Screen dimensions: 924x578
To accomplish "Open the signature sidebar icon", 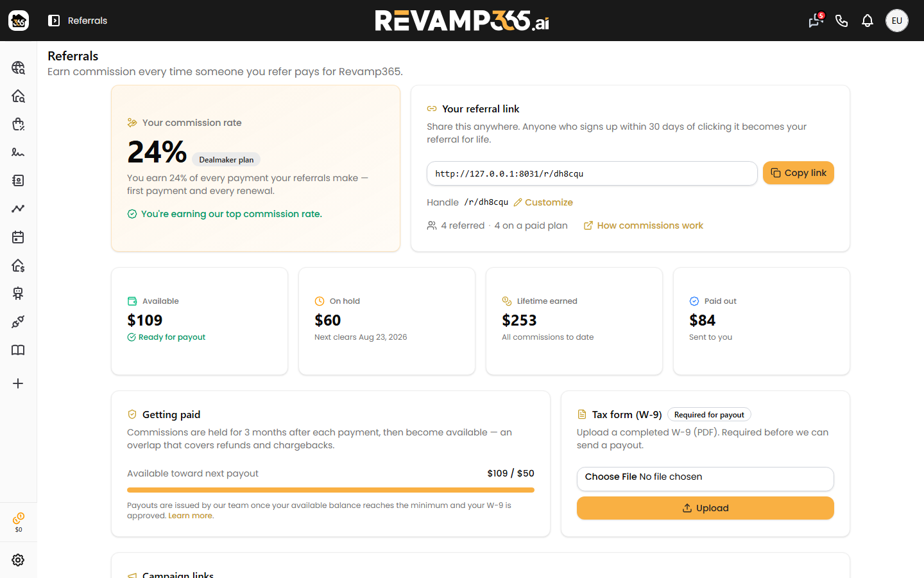I will pyautogui.click(x=18, y=152).
